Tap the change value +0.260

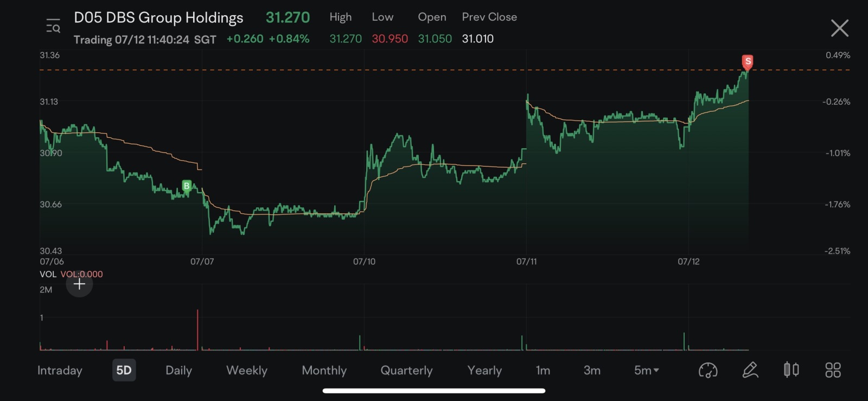click(245, 39)
